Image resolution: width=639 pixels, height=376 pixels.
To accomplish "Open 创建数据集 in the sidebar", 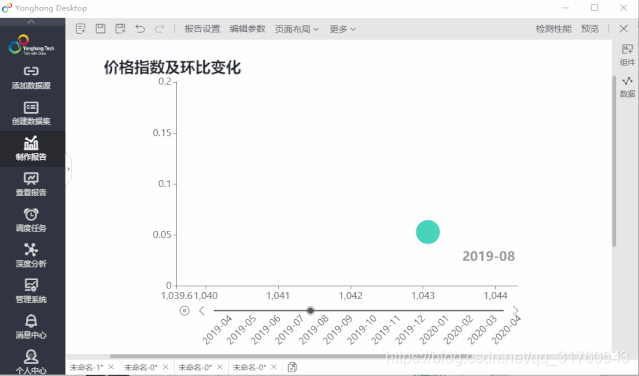I will pyautogui.click(x=31, y=113).
